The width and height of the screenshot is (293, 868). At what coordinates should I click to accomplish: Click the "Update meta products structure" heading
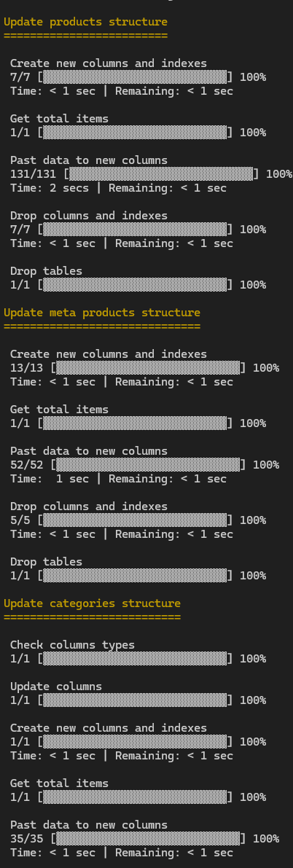(x=102, y=313)
